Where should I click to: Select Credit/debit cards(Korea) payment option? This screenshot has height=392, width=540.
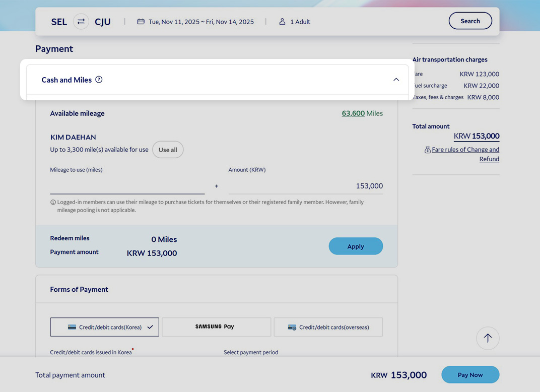pos(104,327)
